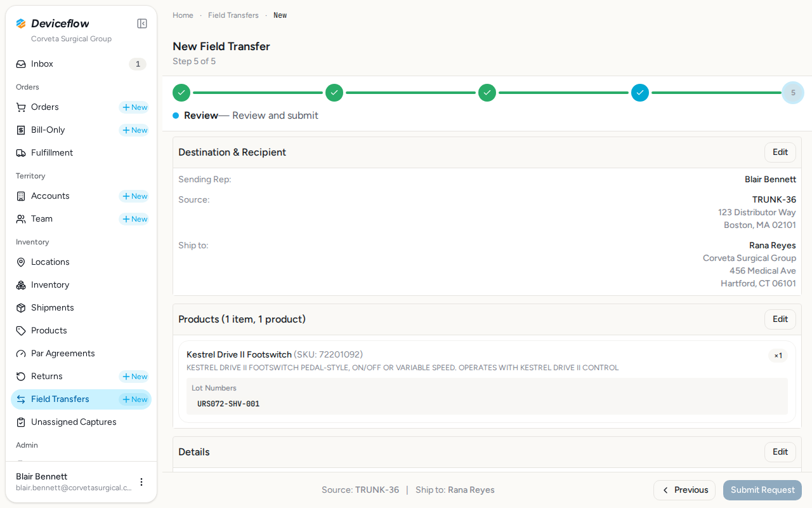Click the Previous button
Image resolution: width=812 pixels, height=508 pixels.
tap(684, 490)
